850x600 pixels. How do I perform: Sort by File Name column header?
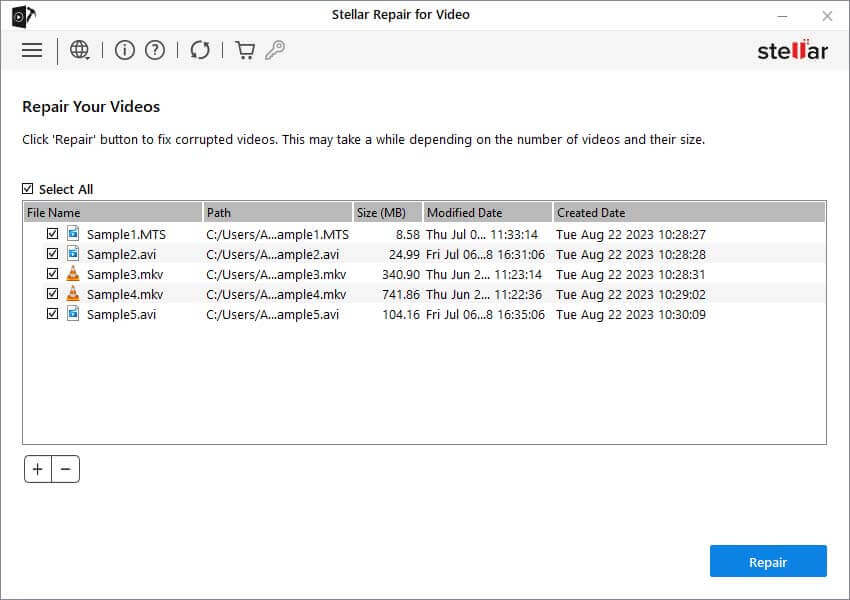click(x=112, y=212)
